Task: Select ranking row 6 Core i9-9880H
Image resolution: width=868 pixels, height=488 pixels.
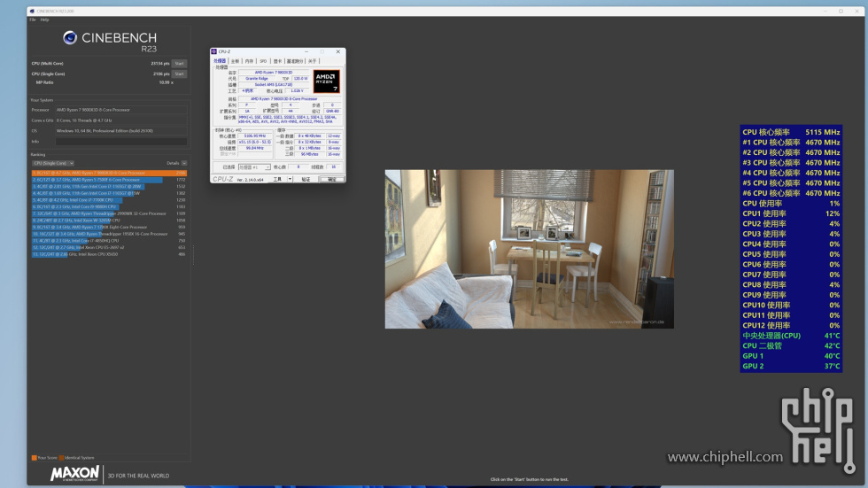Action: [109, 207]
